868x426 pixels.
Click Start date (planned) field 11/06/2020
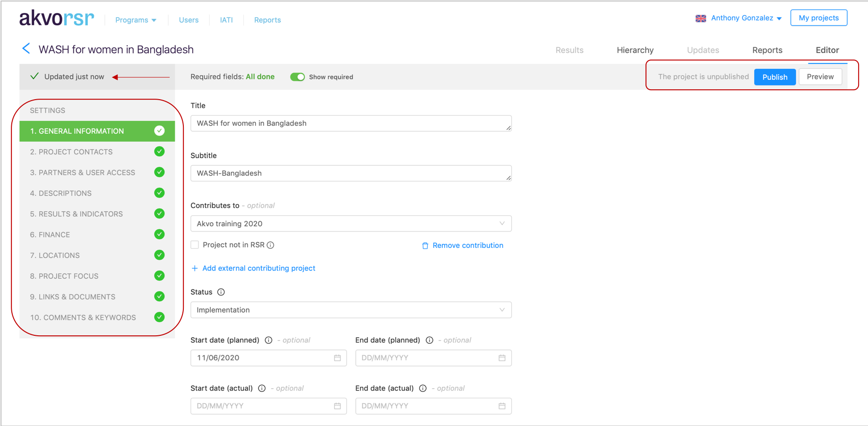pyautogui.click(x=268, y=358)
